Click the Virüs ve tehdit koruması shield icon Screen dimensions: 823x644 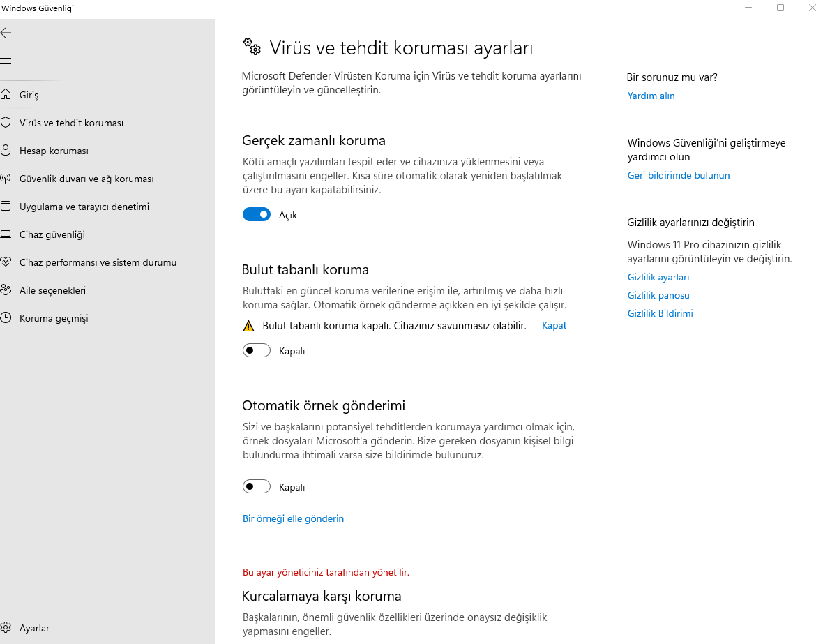pyautogui.click(x=6, y=123)
